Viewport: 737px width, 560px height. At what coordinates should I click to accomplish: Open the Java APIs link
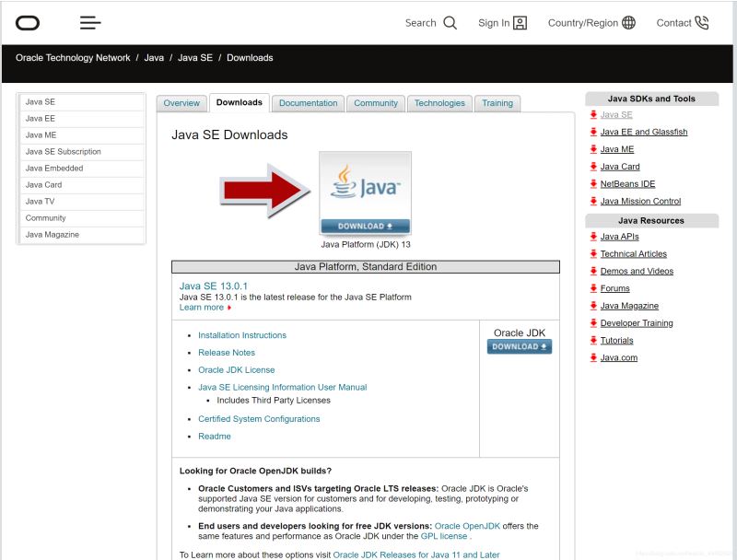(x=619, y=237)
